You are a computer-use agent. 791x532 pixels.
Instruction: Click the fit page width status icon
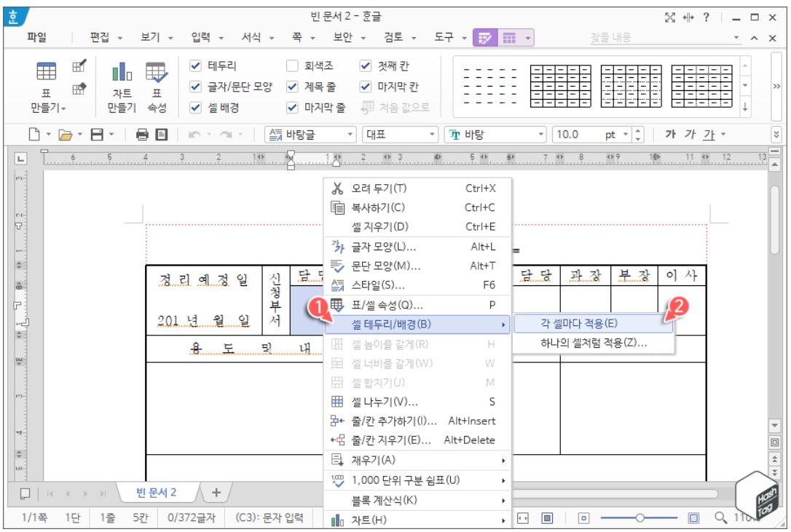click(x=523, y=518)
